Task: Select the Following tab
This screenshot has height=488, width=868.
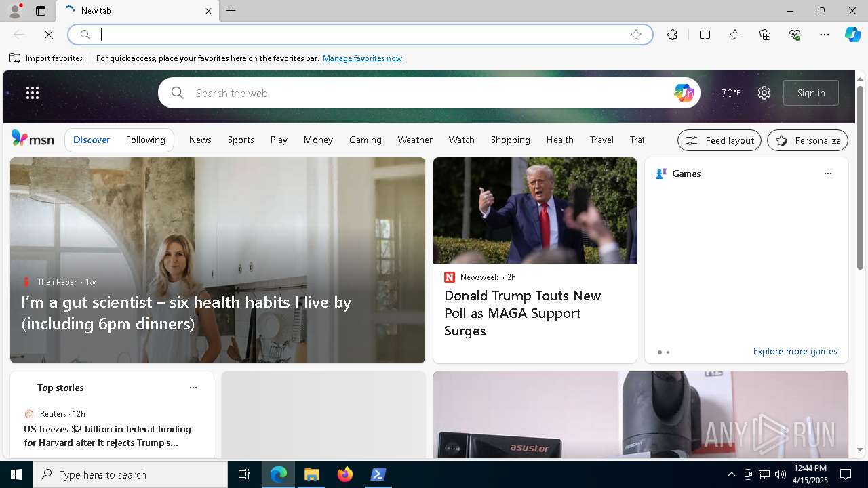Action: pyautogui.click(x=146, y=140)
